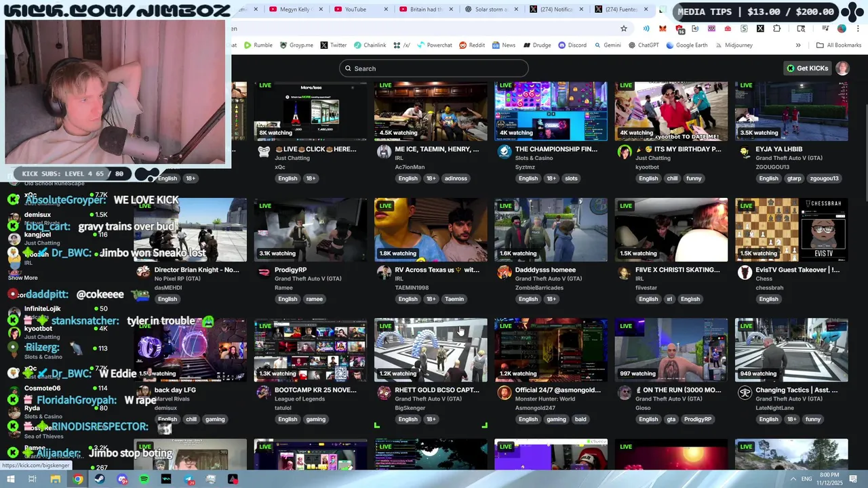Screen dimensions: 868x488
Task: Click the bald tag on Asmongold247 stream
Action: (x=580, y=419)
